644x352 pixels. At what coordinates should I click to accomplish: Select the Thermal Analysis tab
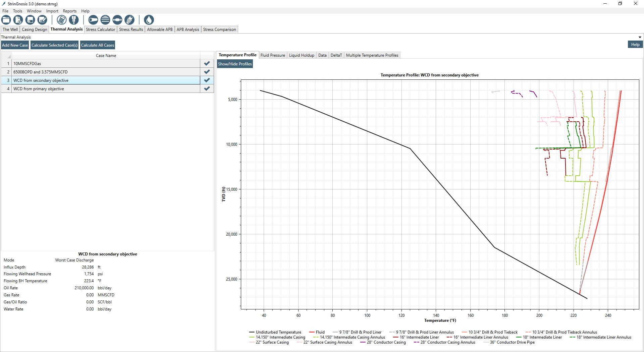tap(66, 29)
